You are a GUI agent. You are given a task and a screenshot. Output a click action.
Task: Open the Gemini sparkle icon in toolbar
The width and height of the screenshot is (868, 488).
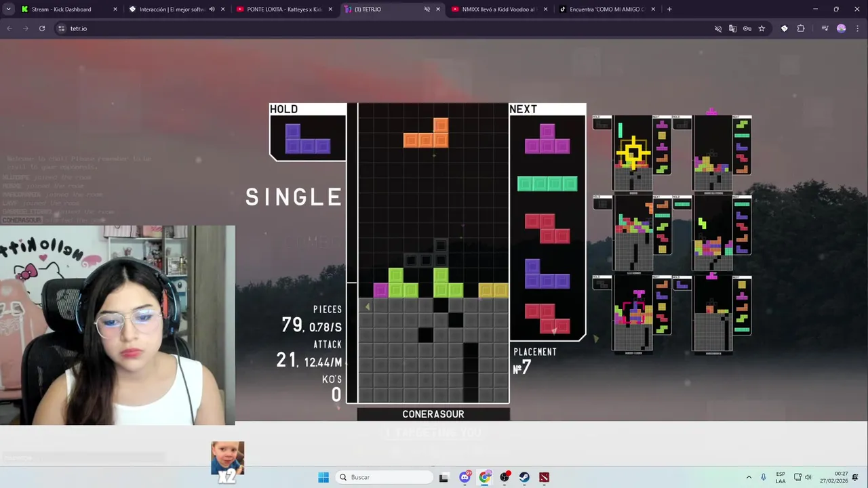(785, 28)
